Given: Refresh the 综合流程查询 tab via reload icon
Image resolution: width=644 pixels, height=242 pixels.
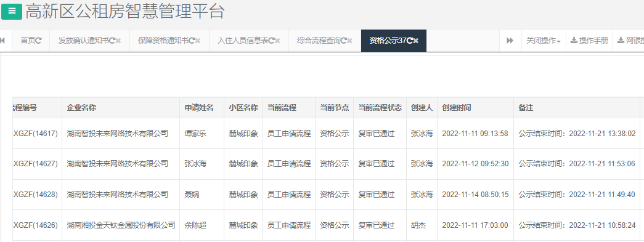Looking at the screenshot, I should pos(343,41).
